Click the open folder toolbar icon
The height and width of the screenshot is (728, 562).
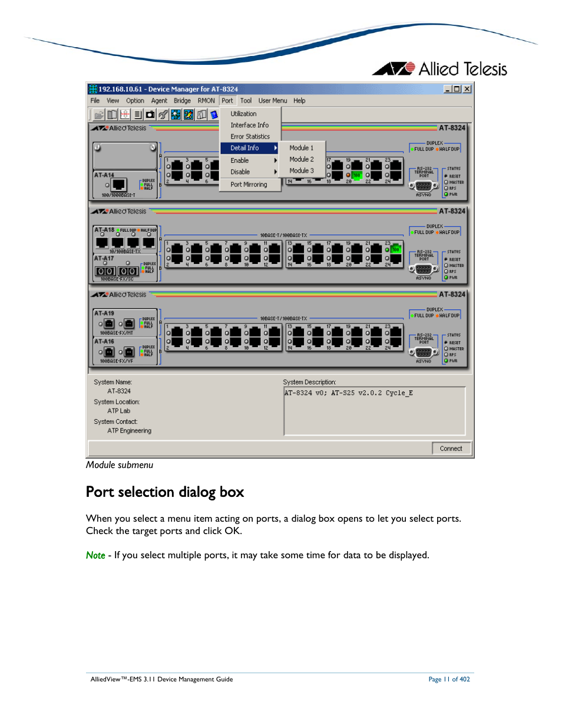coord(99,114)
